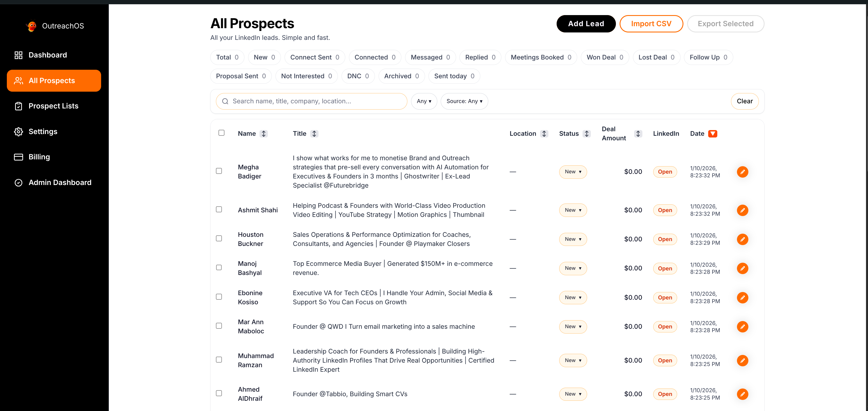This screenshot has width=868, height=411.
Task: Open the Dashboard sidebar icon
Action: (19, 55)
